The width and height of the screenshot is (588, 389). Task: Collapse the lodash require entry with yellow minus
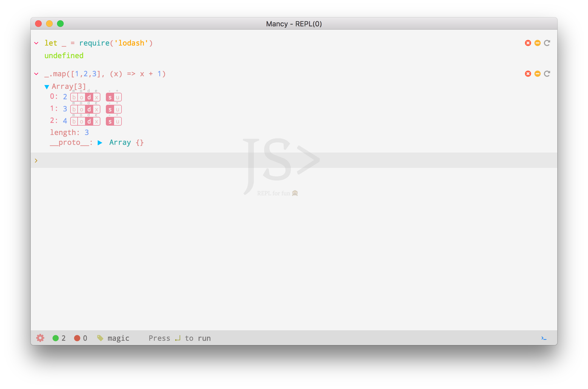pos(537,43)
